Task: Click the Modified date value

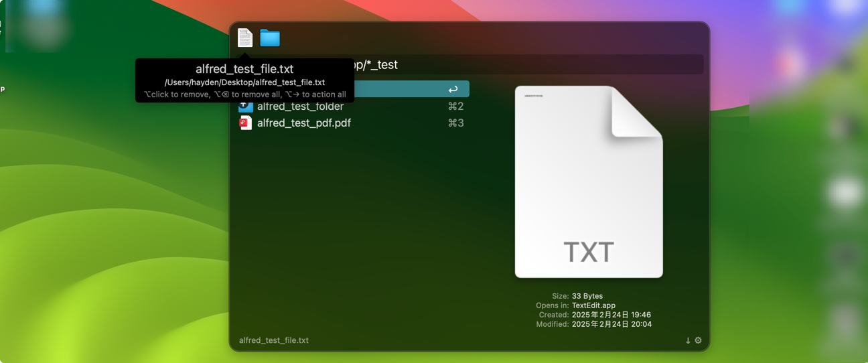Action: click(x=611, y=324)
